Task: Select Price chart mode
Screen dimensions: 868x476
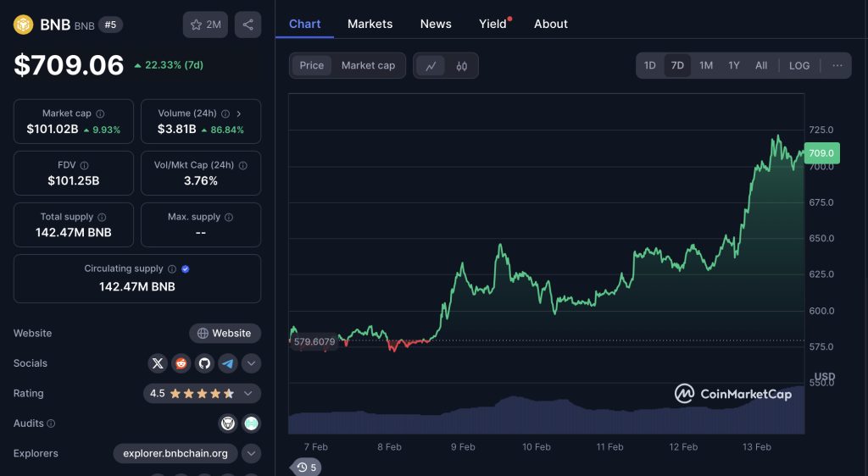Action: (312, 65)
